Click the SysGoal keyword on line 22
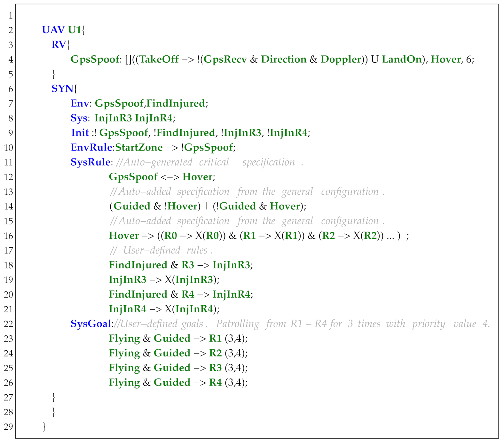Image resolution: width=504 pixels, height=444 pixels. pos(91,324)
